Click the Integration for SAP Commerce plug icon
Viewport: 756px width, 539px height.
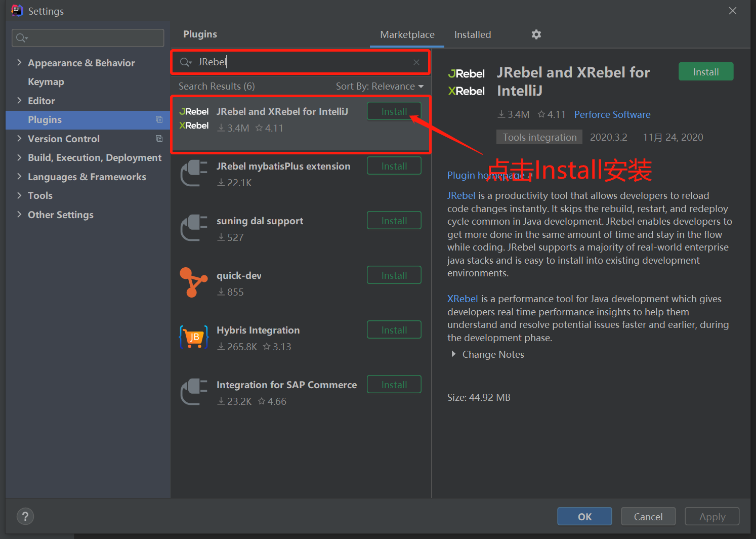(194, 392)
